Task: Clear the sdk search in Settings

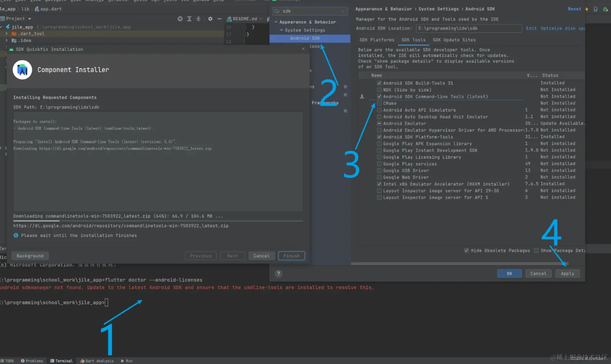Action: click(x=343, y=11)
